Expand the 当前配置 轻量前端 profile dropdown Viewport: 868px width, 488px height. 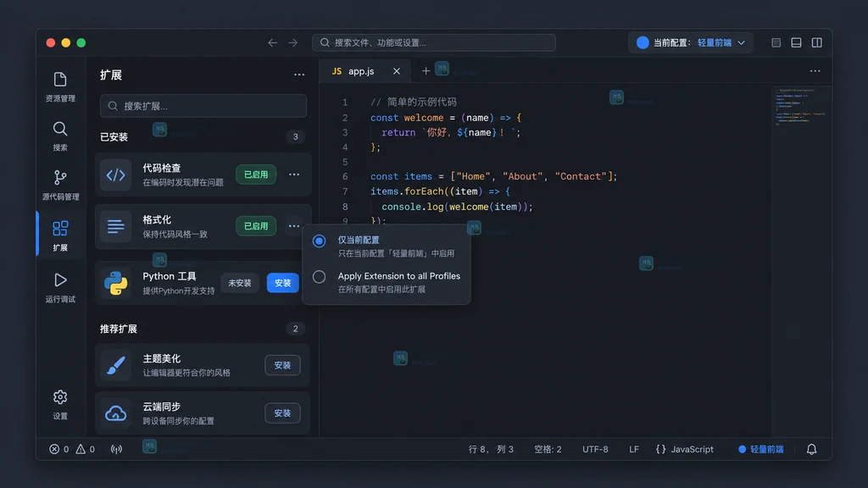click(690, 42)
